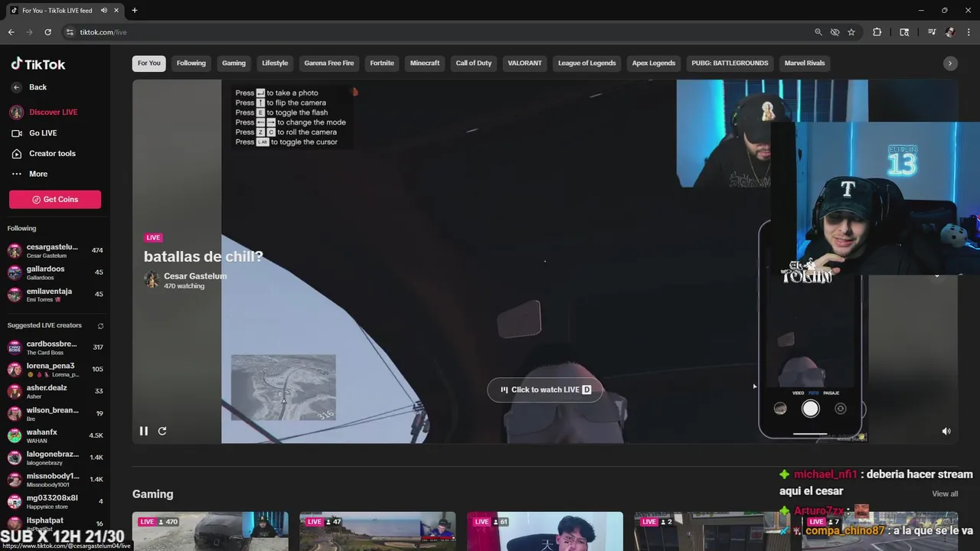Refresh Suggested LIVE creators list
The height and width of the screenshot is (551, 980).
click(100, 326)
